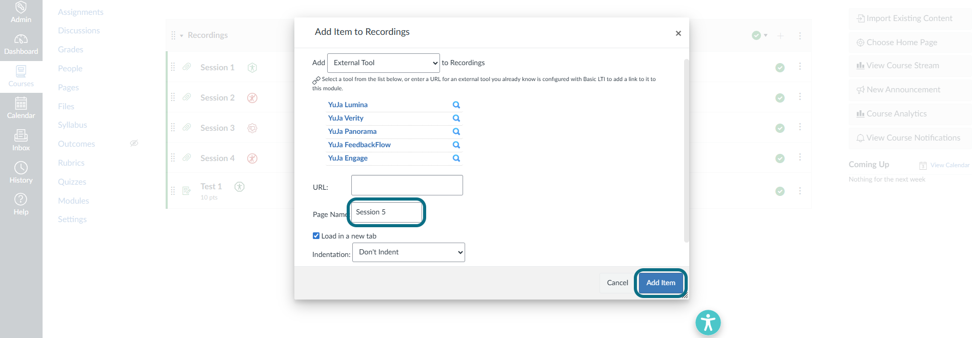This screenshot has height=338, width=980.
Task: Uncheck Load in a new tab
Action: point(316,236)
